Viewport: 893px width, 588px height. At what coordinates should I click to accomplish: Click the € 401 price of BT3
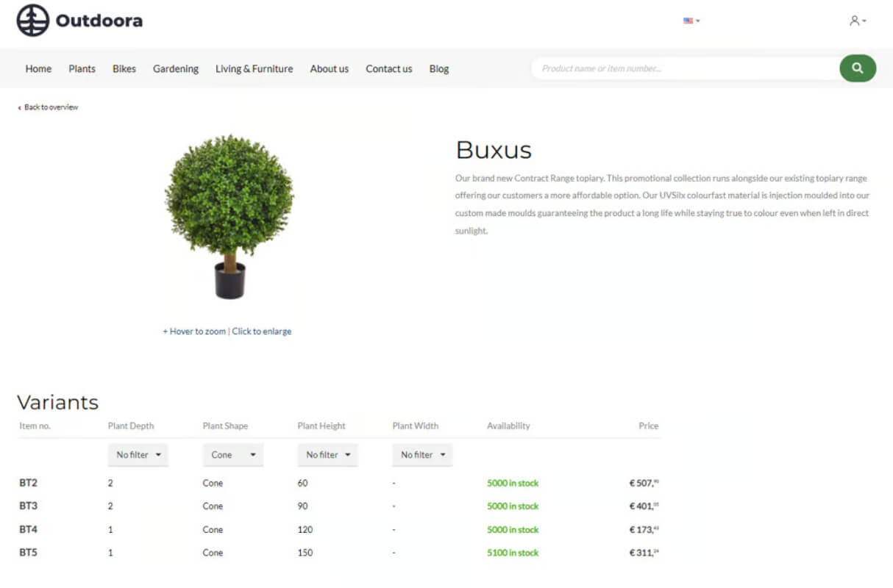pyautogui.click(x=644, y=506)
